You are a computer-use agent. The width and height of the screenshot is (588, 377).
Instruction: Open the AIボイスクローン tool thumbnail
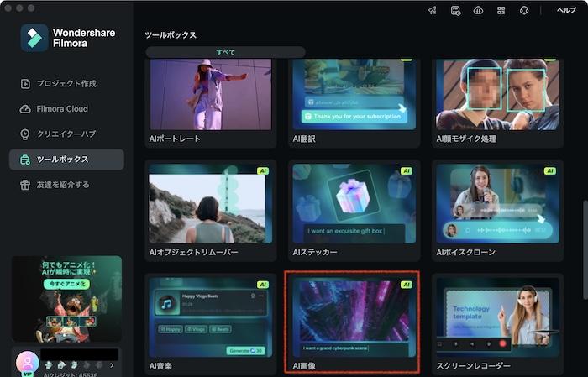coord(497,204)
